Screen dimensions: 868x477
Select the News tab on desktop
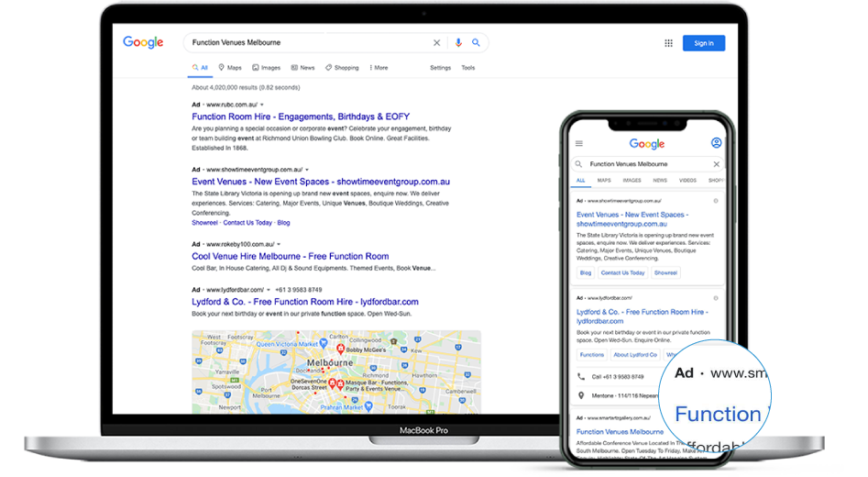[x=302, y=68]
